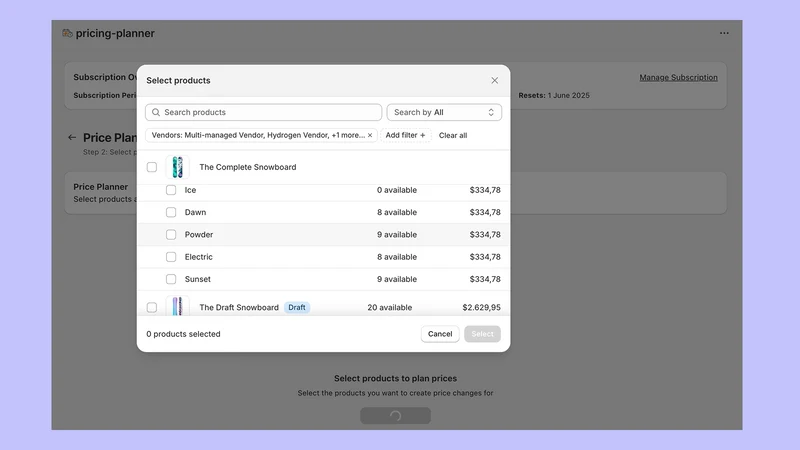Click the $2.629,95 price
Image resolution: width=800 pixels, height=450 pixels.
click(482, 307)
